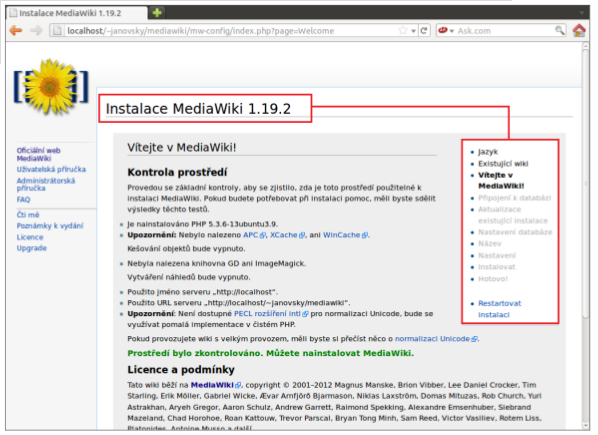Open the normalizaci Unicode link
598x435 pixels.
(x=436, y=339)
